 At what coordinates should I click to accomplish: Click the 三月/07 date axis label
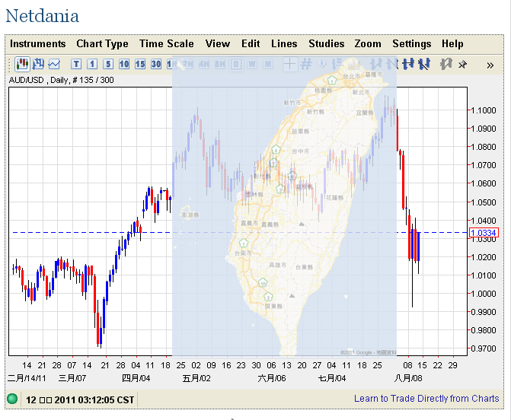coord(72,378)
